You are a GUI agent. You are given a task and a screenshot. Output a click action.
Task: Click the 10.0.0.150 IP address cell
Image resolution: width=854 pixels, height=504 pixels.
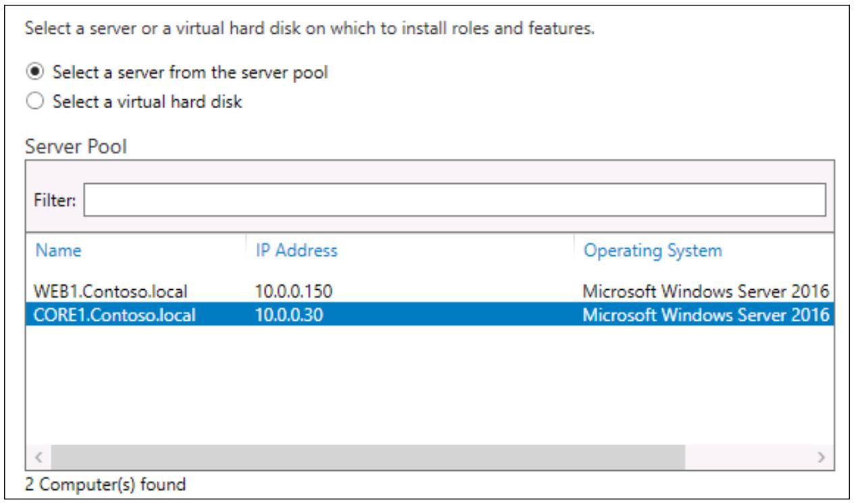pyautogui.click(x=290, y=292)
